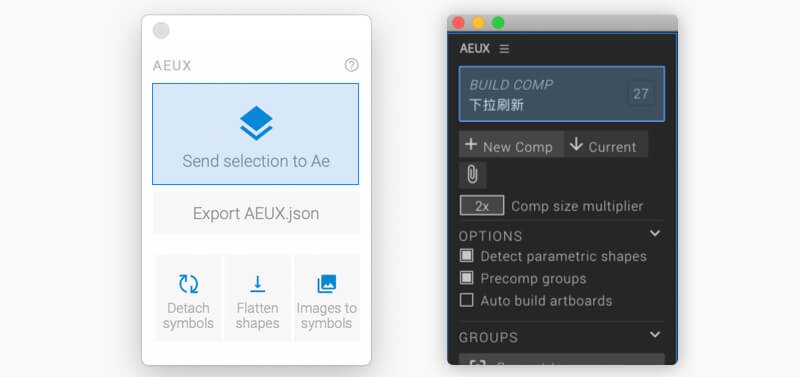Click Detach symbols icon button
This screenshot has width=800, height=377.
[x=188, y=298]
